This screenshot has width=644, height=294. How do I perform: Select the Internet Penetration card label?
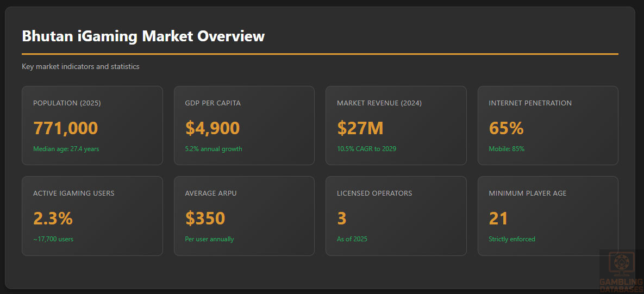pos(530,103)
